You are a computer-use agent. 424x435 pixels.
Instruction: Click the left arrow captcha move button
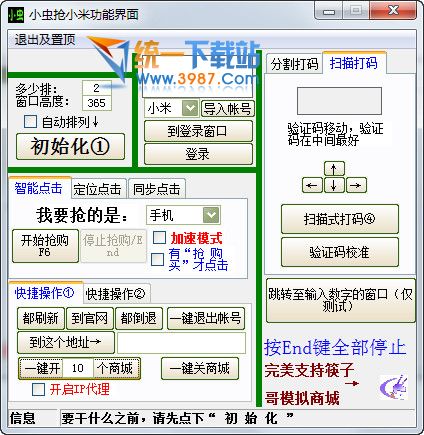[x=312, y=185]
